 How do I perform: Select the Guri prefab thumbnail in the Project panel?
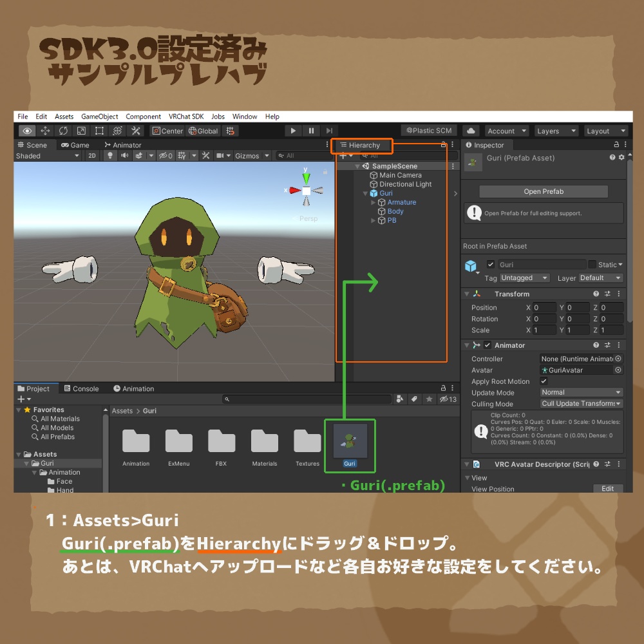[x=350, y=441]
